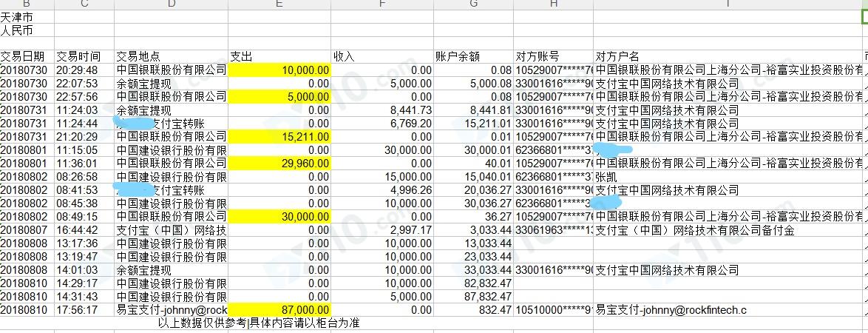Click the balance cell 20,036.27
868x333 pixels.
[x=473, y=190]
